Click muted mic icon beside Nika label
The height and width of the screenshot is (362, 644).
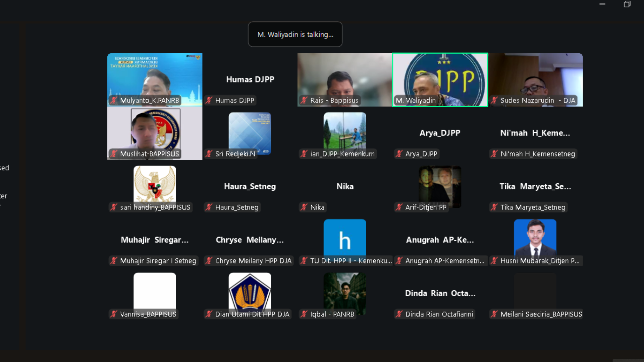pos(304,207)
